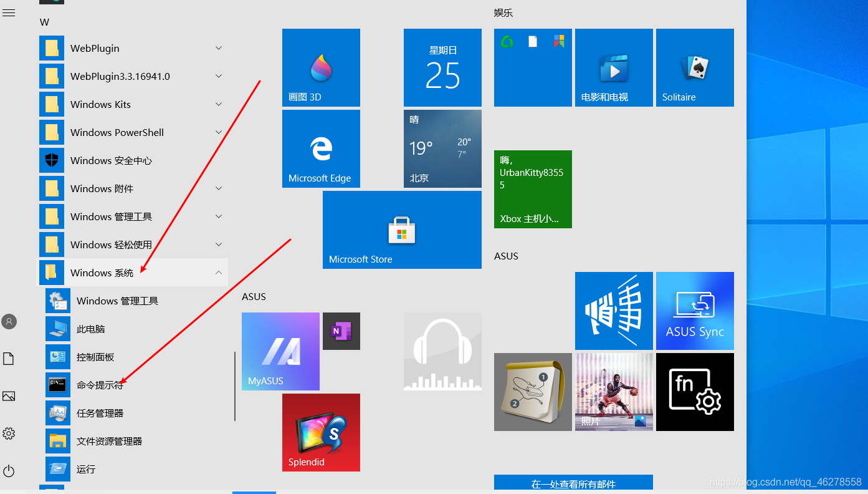Image resolution: width=868 pixels, height=494 pixels.
Task: Open the 在一处查看所有邮件 mail tile
Action: pos(573,482)
